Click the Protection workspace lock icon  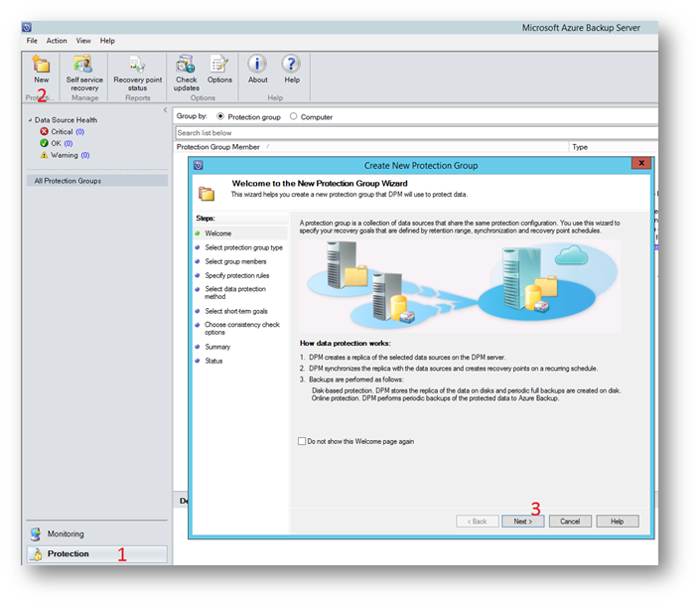click(38, 553)
